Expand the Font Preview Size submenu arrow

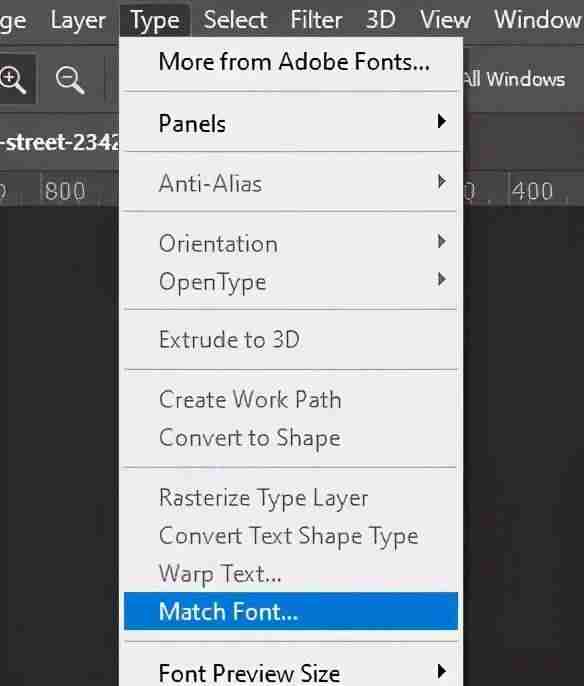tap(442, 671)
